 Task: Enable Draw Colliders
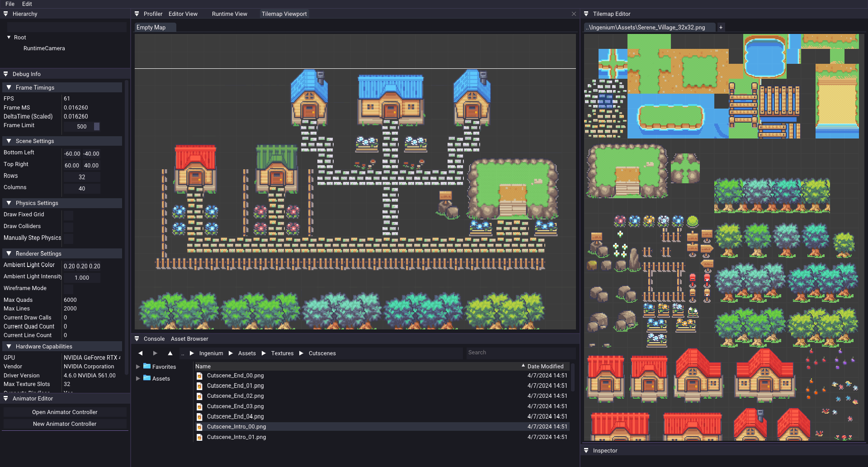(x=68, y=227)
